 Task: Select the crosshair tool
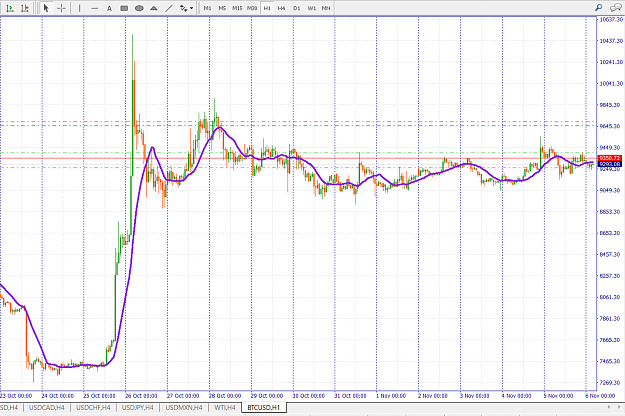pos(61,8)
